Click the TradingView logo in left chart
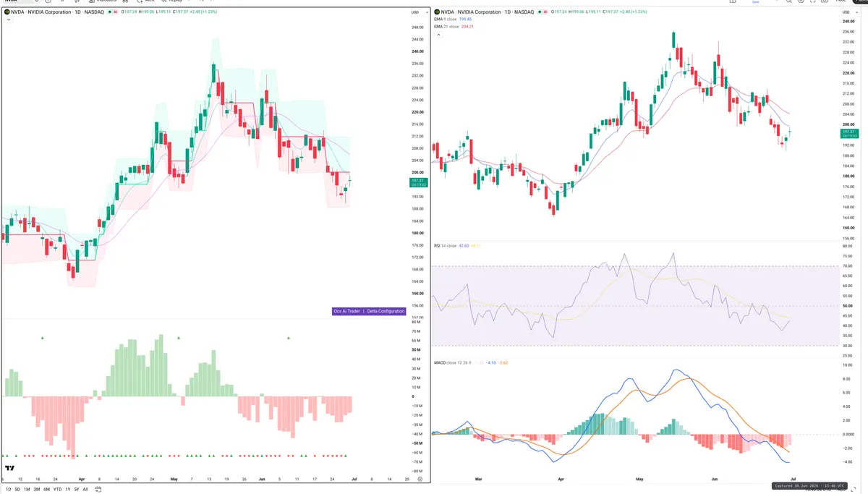The width and height of the screenshot is (868, 494). [x=9, y=468]
